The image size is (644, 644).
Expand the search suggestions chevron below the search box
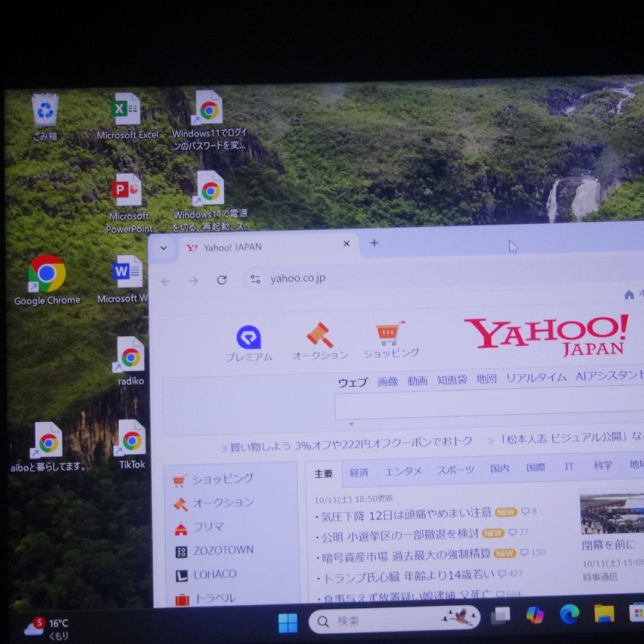point(351,425)
